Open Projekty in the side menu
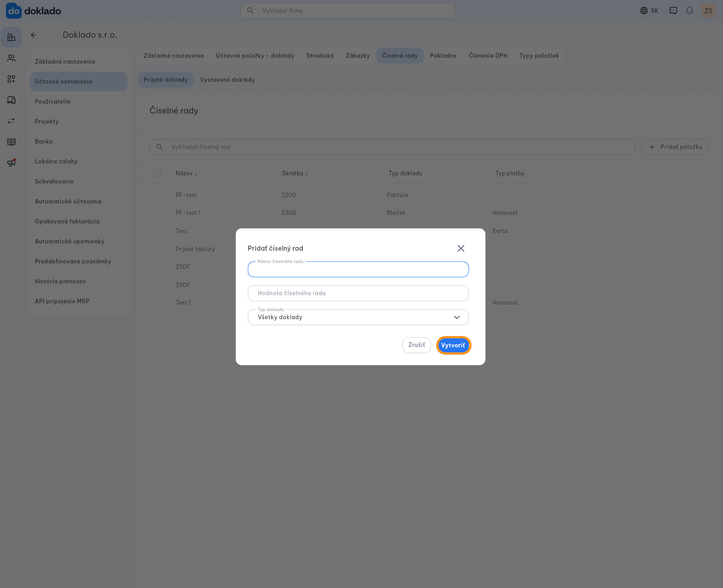 click(79, 122)
